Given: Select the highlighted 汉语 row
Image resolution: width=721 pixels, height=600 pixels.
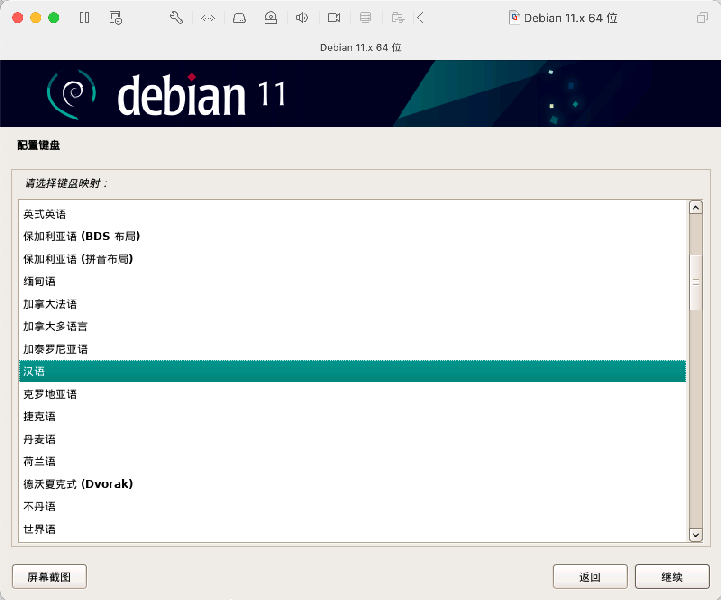Looking at the screenshot, I should (352, 371).
